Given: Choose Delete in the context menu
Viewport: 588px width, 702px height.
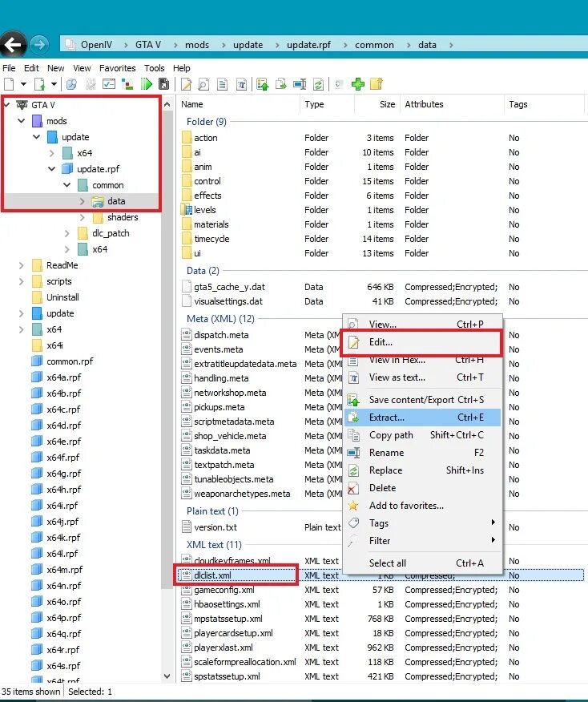Looking at the screenshot, I should coord(423,488).
